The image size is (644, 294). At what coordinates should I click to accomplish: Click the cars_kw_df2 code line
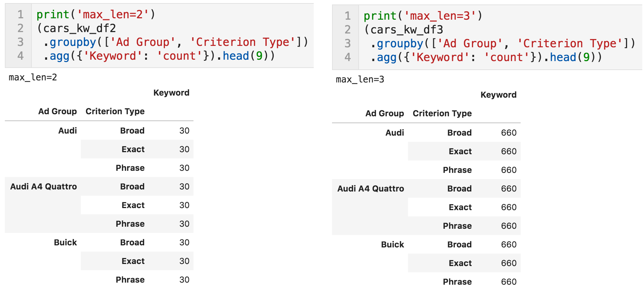[76, 28]
